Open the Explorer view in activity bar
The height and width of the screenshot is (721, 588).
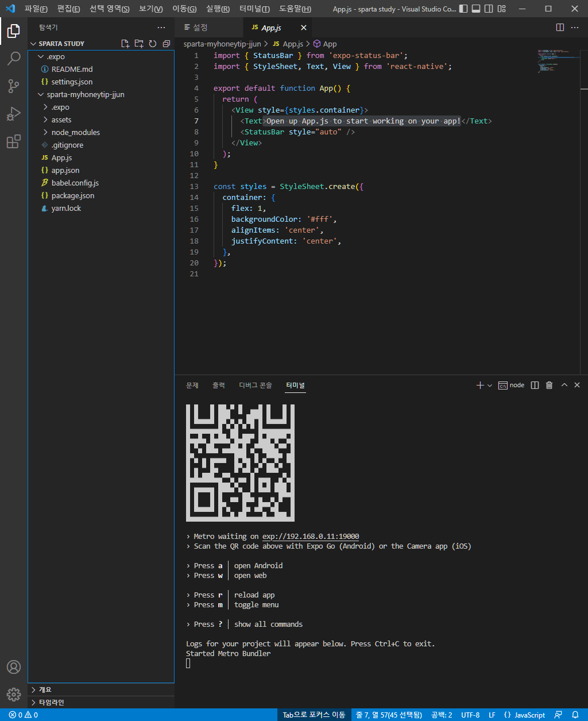[14, 31]
